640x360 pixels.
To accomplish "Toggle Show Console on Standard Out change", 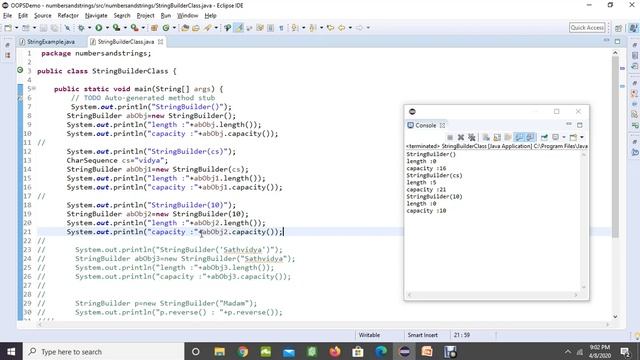I will (519, 137).
